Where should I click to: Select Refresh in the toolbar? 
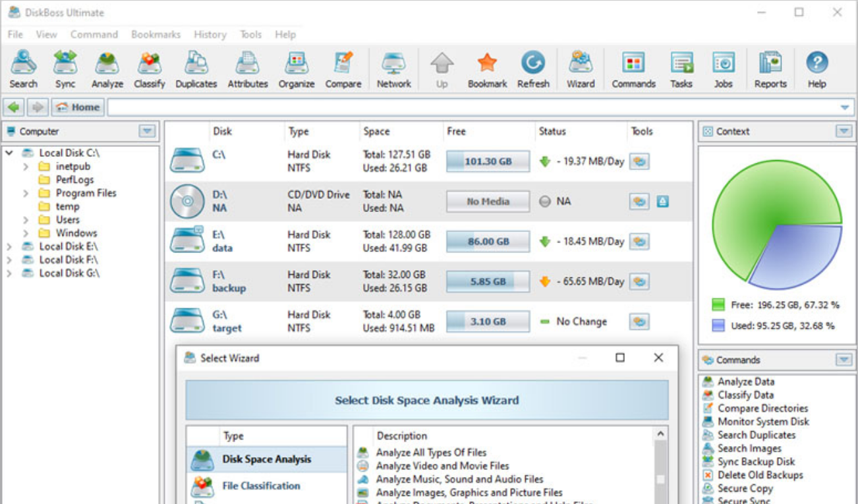pyautogui.click(x=534, y=66)
